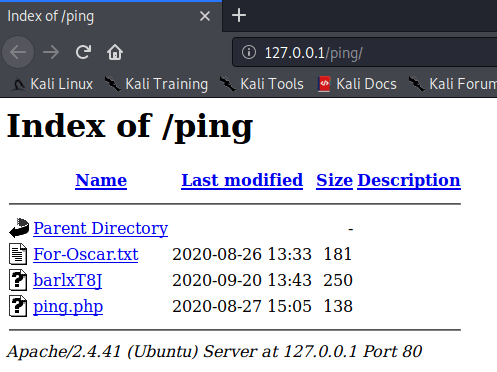Open the Kali Forums bookmark
This screenshot has height=372, width=497.
[453, 84]
